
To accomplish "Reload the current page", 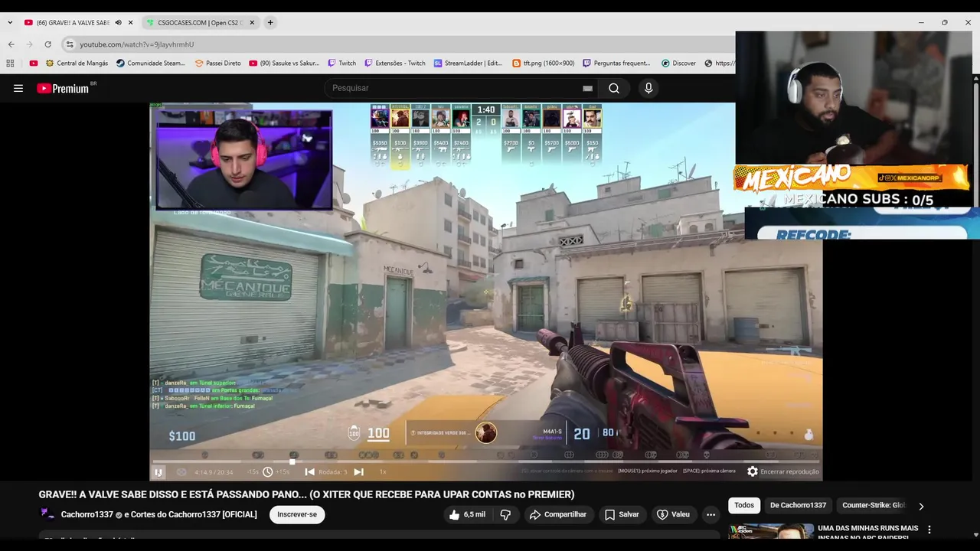I will click(x=47, y=44).
